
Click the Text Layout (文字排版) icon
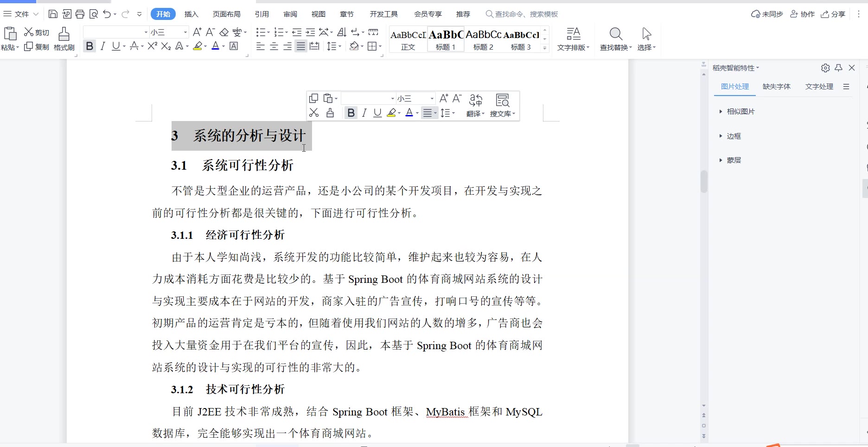tap(573, 38)
